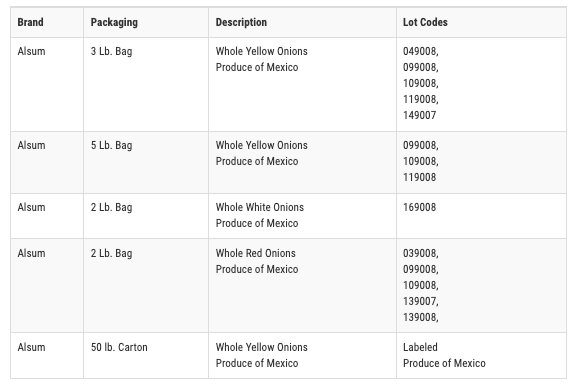Click the Whole Red Onions description
Viewport: 572px width, 386px height.
(255, 253)
